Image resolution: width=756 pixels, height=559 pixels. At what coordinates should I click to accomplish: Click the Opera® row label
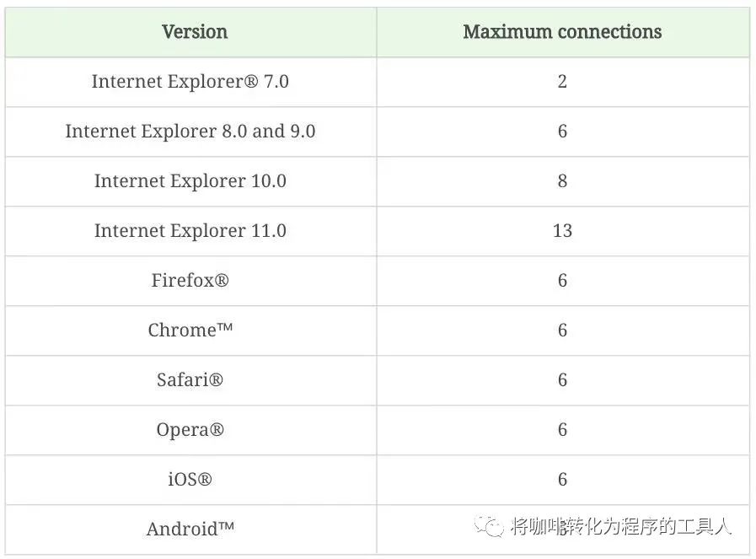[x=190, y=430]
